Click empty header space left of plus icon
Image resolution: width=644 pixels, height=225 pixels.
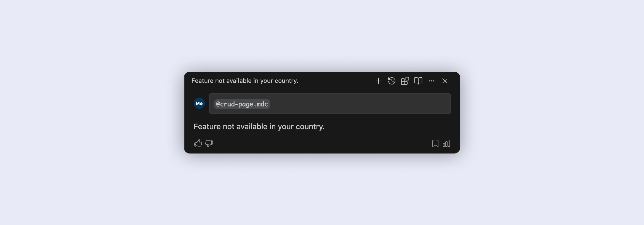[x=337, y=81]
